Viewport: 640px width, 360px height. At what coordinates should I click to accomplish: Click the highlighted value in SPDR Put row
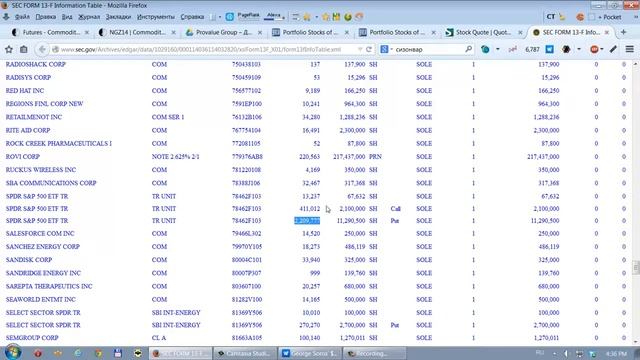tap(307, 221)
